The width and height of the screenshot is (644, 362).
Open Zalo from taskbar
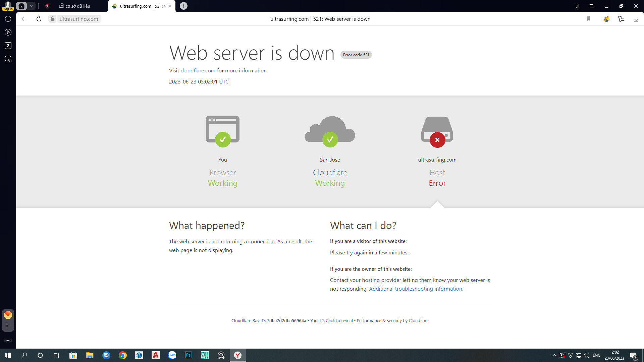click(x=172, y=355)
